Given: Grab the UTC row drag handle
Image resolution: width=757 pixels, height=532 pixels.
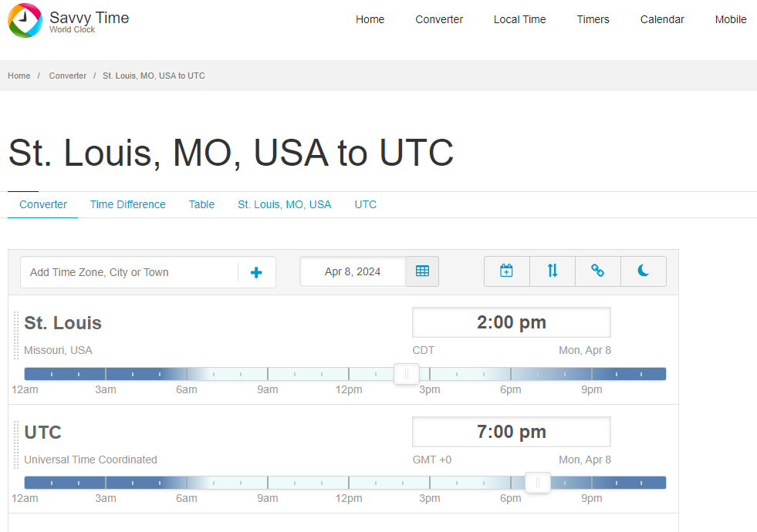Looking at the screenshot, I should click(16, 445).
